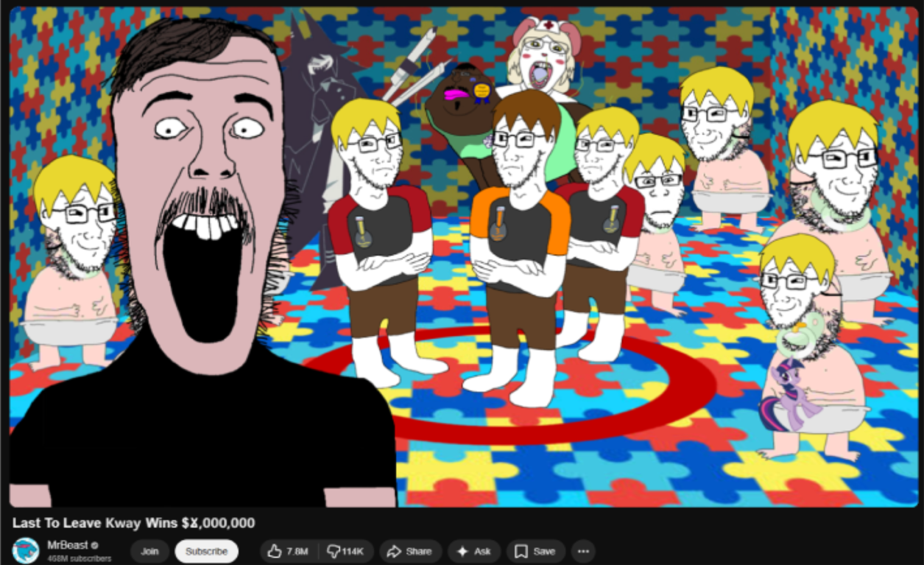Subscribe to the MrBeast channel
This screenshot has height=565, width=924.
pos(206,551)
